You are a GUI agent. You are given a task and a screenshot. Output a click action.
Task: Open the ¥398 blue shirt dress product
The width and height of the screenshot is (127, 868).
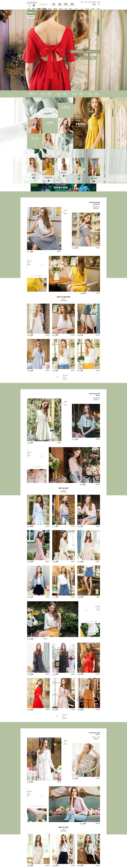tap(38, 510)
